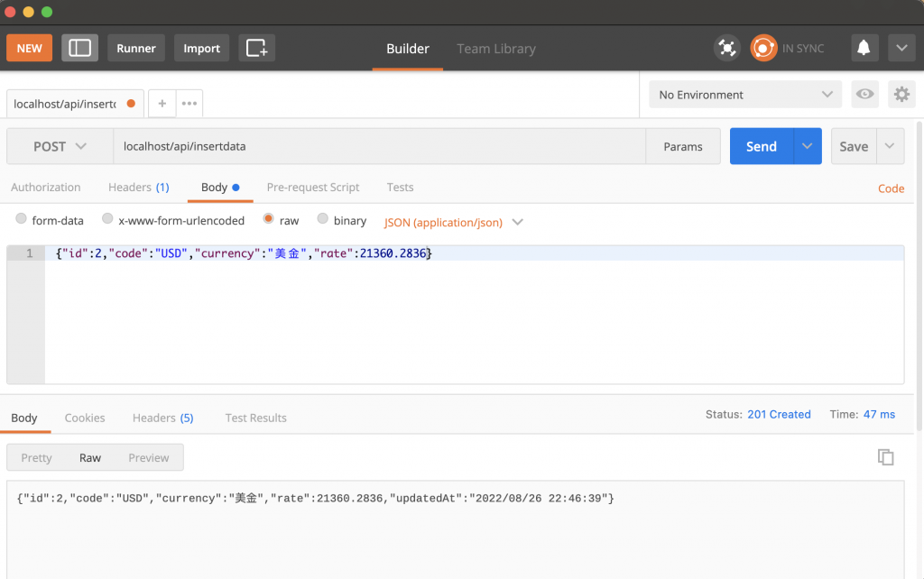Viewport: 924px width, 579px height.
Task: Expand the No Environment selector
Action: click(x=745, y=95)
